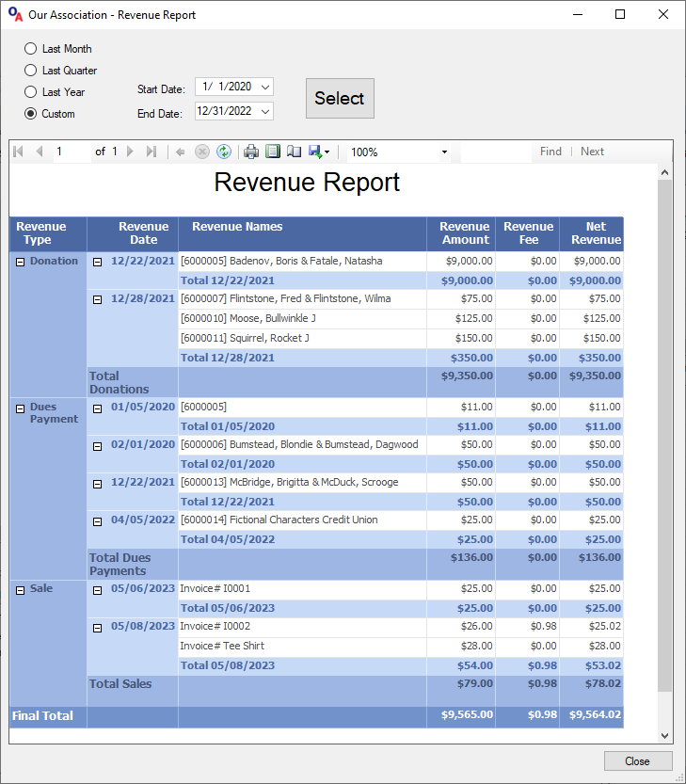
Task: Open the End Date picker dropdown
Action: 265,111
